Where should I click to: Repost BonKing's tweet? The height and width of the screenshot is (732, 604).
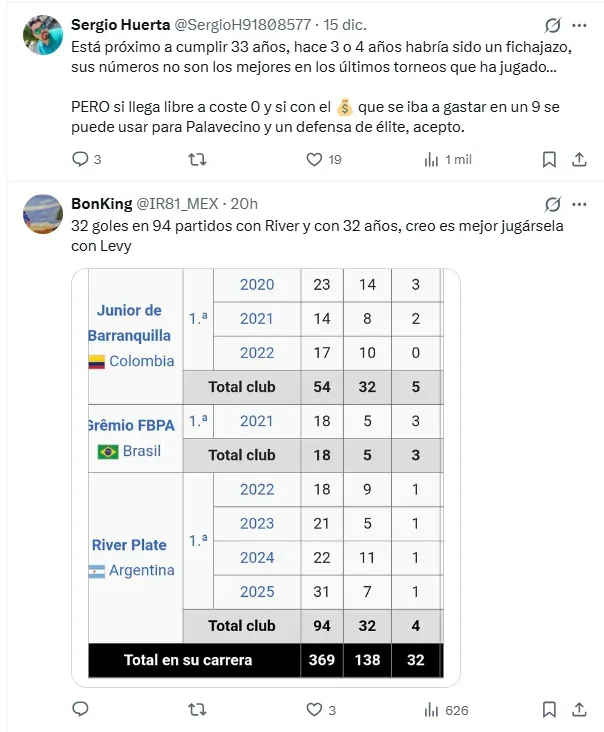[x=198, y=710]
